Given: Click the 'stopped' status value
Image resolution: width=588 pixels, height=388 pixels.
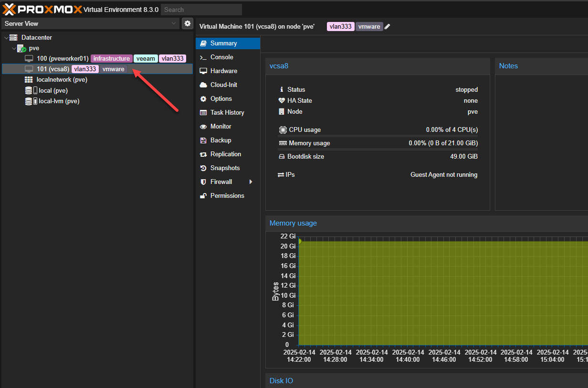Looking at the screenshot, I should (x=466, y=90).
